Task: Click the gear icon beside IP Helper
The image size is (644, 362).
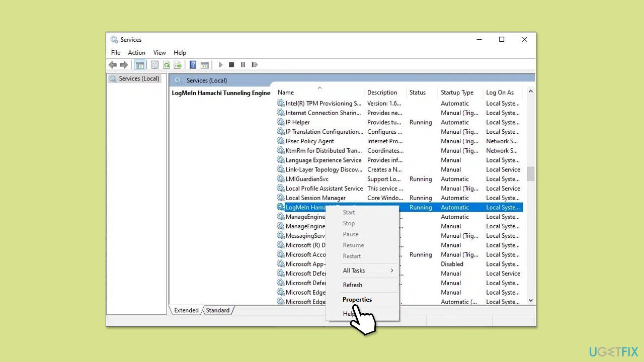Action: pos(281,122)
